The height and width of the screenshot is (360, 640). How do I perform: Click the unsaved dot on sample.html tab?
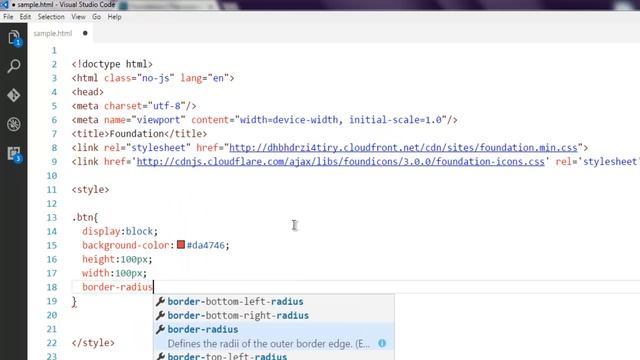(85, 33)
